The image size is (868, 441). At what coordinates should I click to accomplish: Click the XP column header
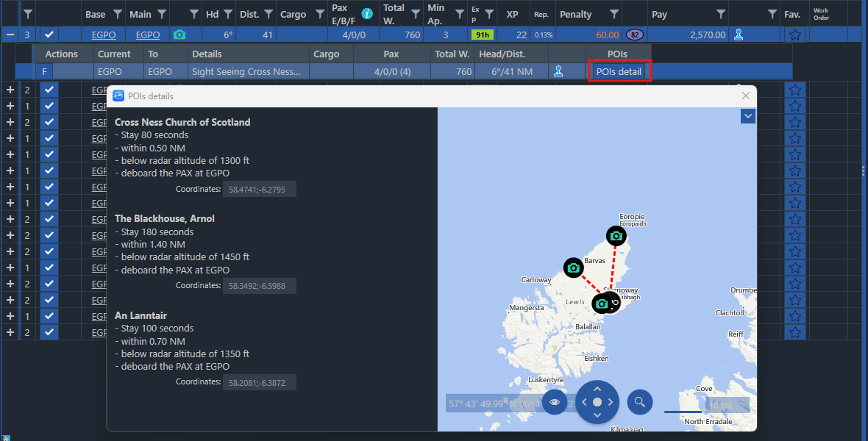click(x=512, y=14)
